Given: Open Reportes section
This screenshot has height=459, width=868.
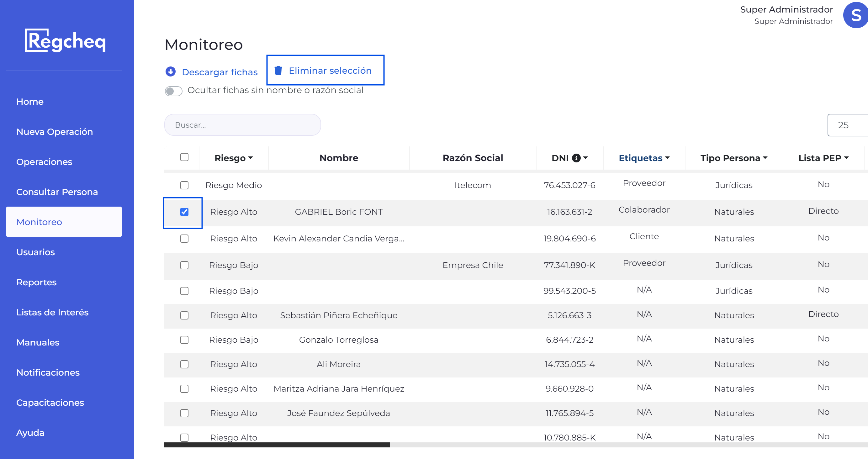Looking at the screenshot, I should (36, 282).
